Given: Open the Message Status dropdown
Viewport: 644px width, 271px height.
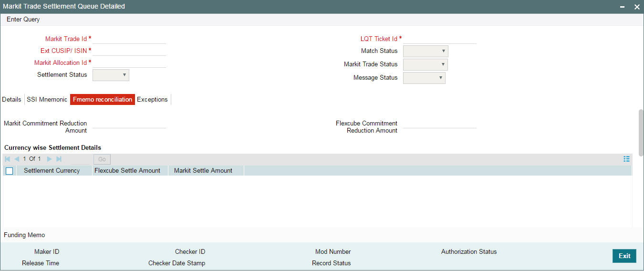Looking at the screenshot, I should click(x=424, y=78).
